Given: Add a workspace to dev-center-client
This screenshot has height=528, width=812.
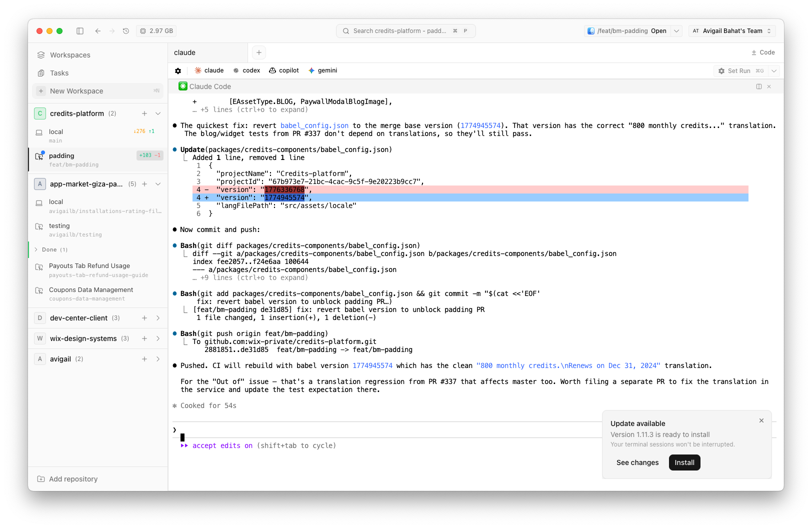Looking at the screenshot, I should pos(144,318).
